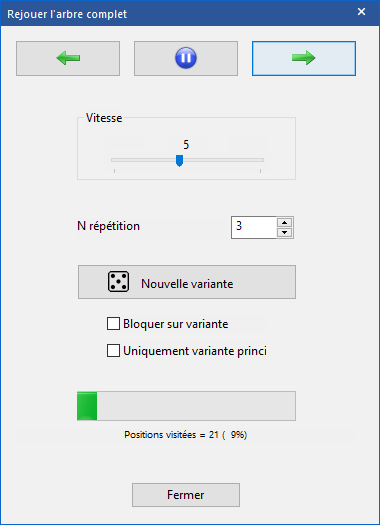Click the Fermer button

pyautogui.click(x=186, y=495)
